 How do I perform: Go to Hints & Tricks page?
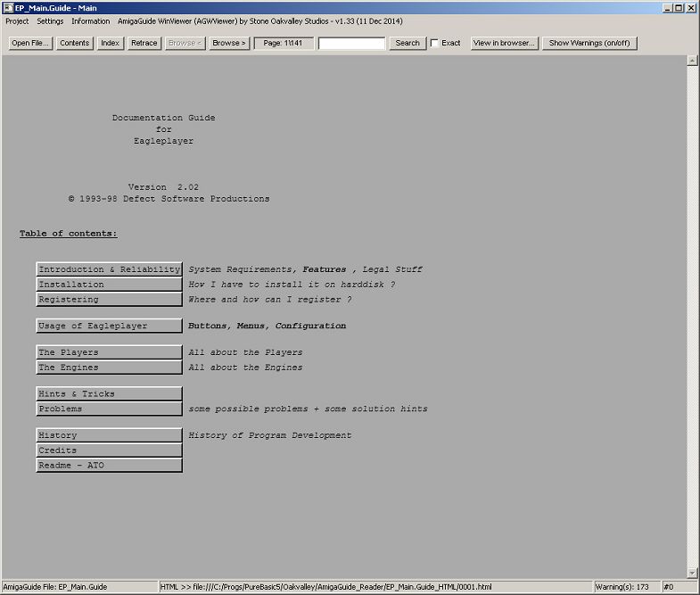(110, 393)
